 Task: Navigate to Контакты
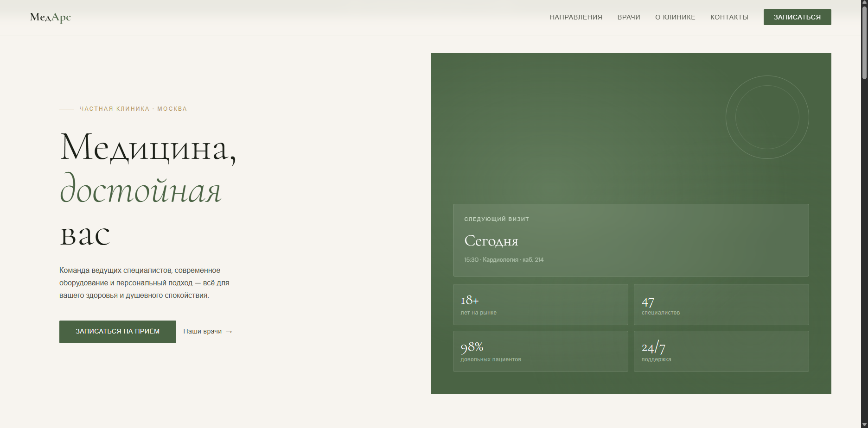point(729,17)
